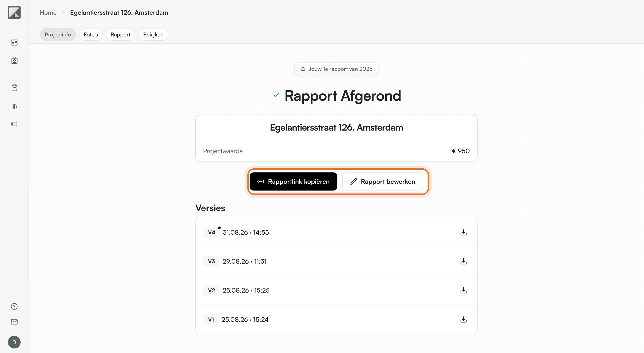The height and width of the screenshot is (353, 644).
Task: Click the € 950 project value
Action: [461, 151]
